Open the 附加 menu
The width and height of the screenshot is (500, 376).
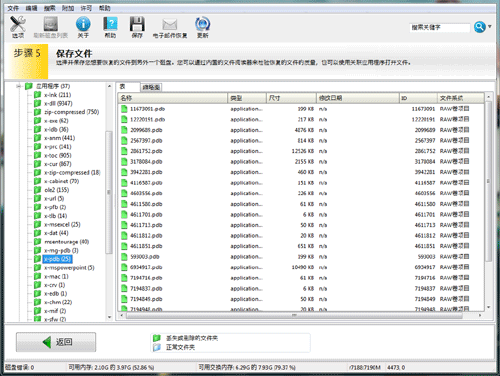click(68, 8)
